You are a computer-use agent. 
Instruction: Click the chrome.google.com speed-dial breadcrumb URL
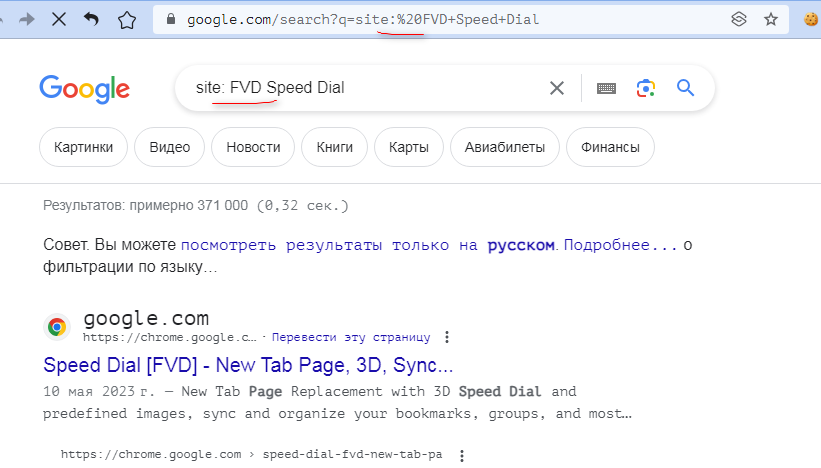pyautogui.click(x=251, y=454)
